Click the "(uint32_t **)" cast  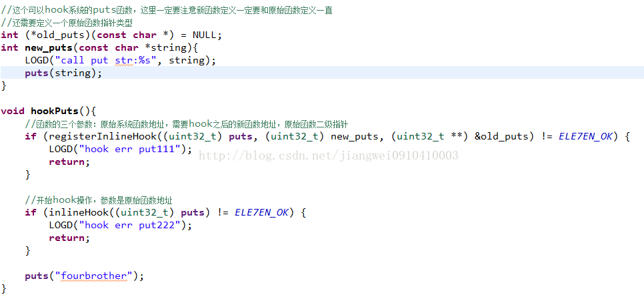tap(429, 137)
